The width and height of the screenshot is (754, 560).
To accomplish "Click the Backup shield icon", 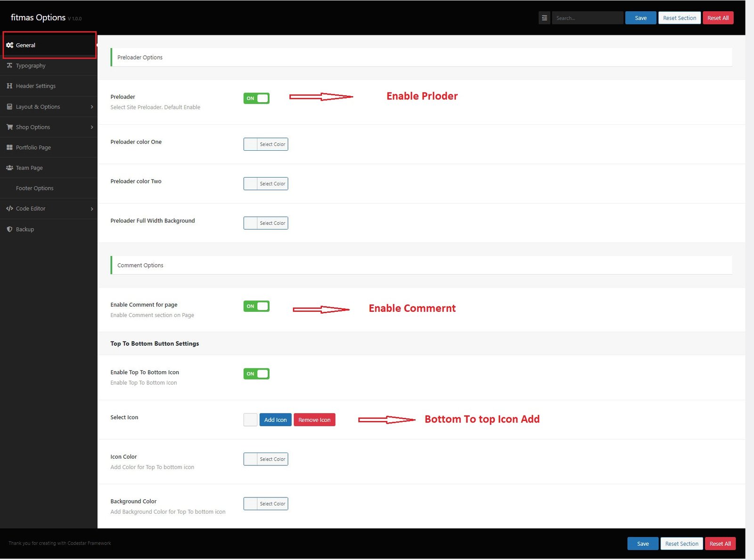I will tap(9, 229).
